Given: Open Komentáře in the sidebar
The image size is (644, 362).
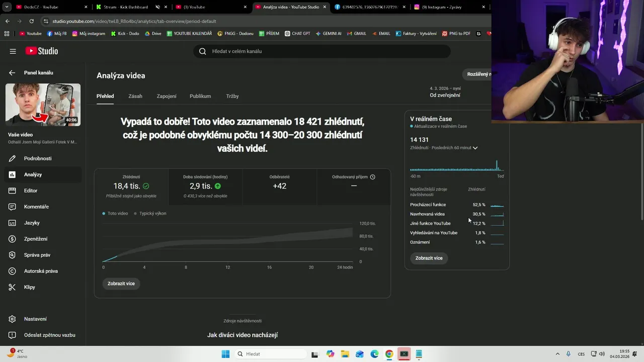Looking at the screenshot, I should 43,207.
